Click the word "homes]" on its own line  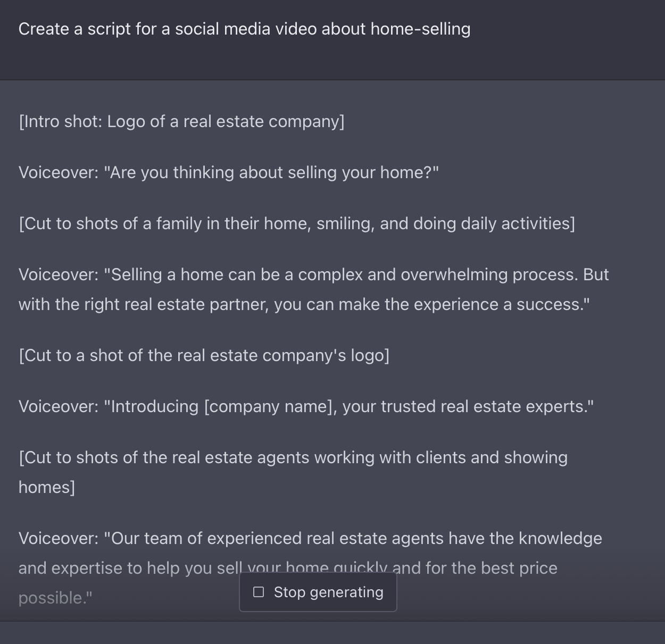tap(47, 487)
